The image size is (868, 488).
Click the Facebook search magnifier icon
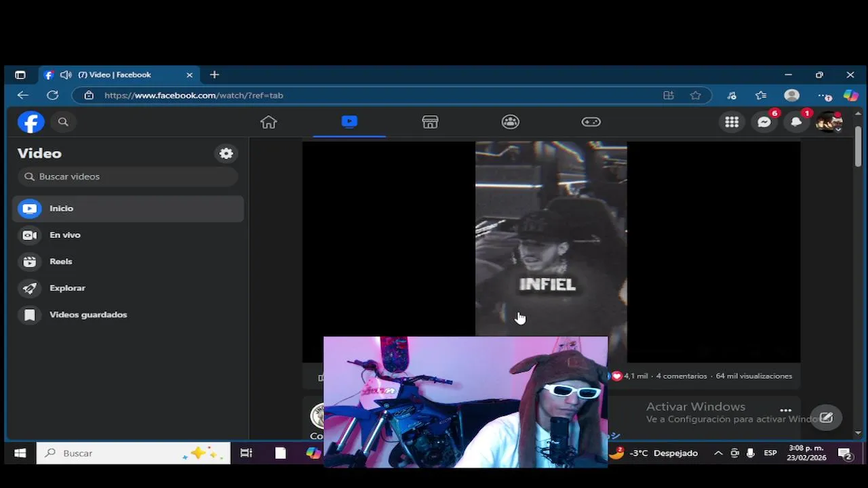coord(63,122)
